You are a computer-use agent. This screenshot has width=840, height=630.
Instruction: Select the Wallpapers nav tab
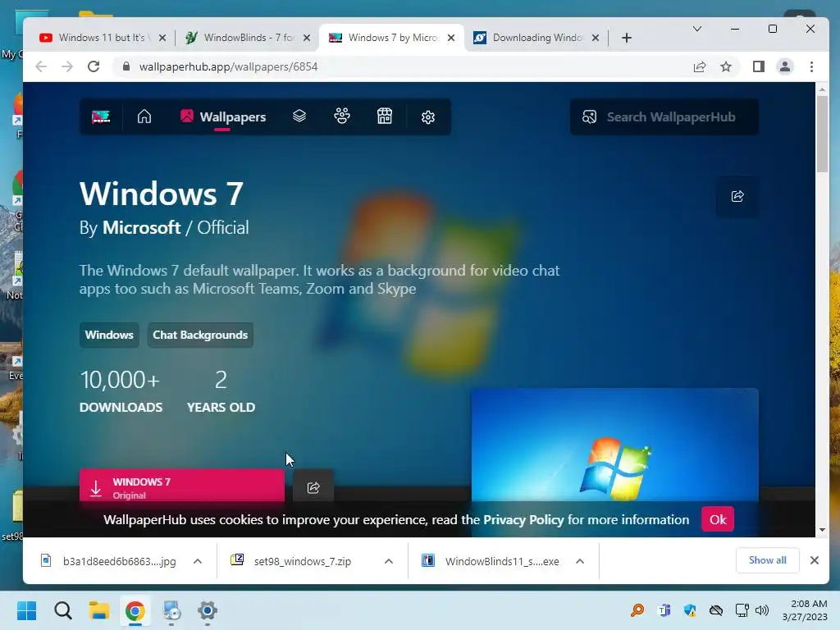[x=223, y=116]
